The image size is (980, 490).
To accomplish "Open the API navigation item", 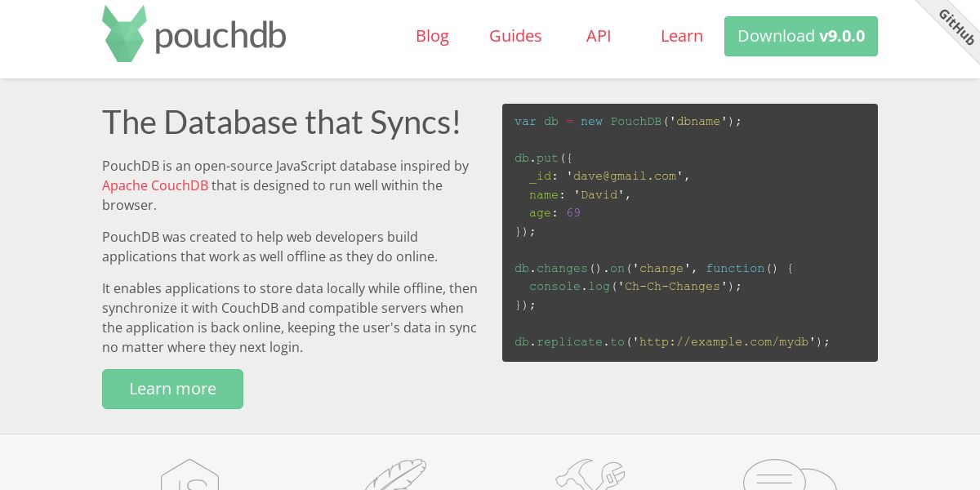I will click(x=599, y=36).
